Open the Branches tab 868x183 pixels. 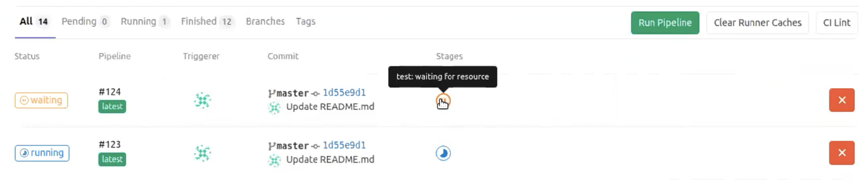click(265, 22)
